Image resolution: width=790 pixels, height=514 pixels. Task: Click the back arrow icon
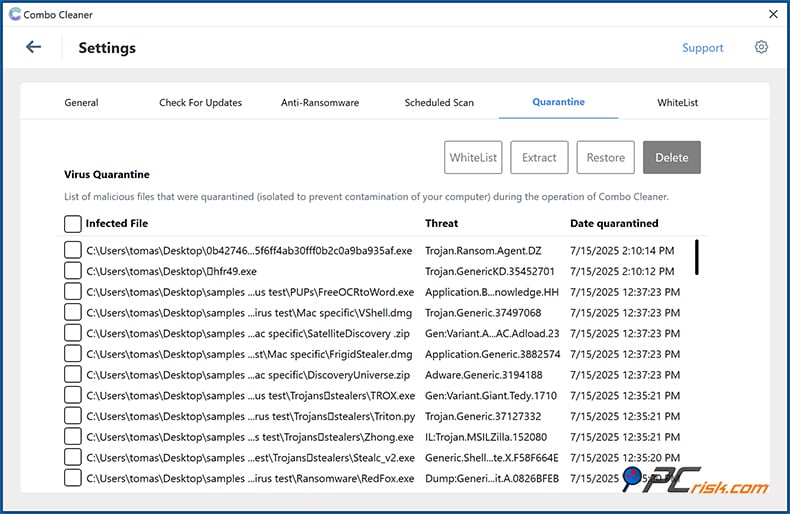(33, 47)
